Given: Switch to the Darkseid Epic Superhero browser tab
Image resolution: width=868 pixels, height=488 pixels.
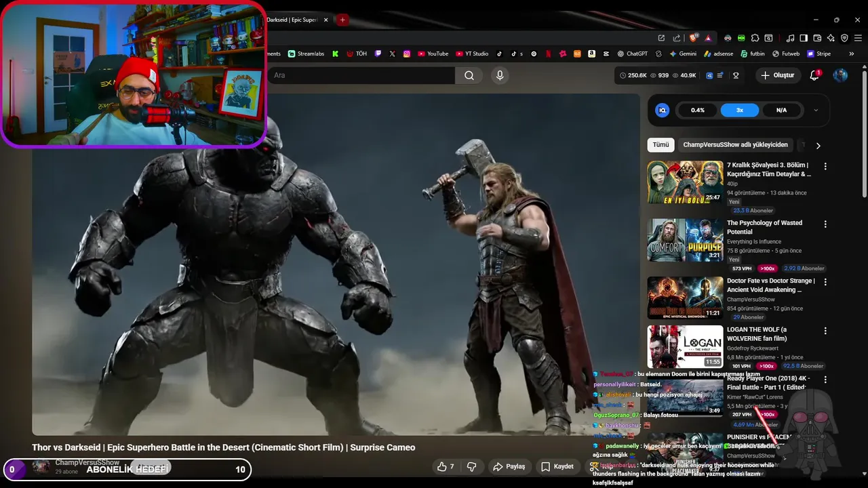Looking at the screenshot, I should (x=292, y=20).
